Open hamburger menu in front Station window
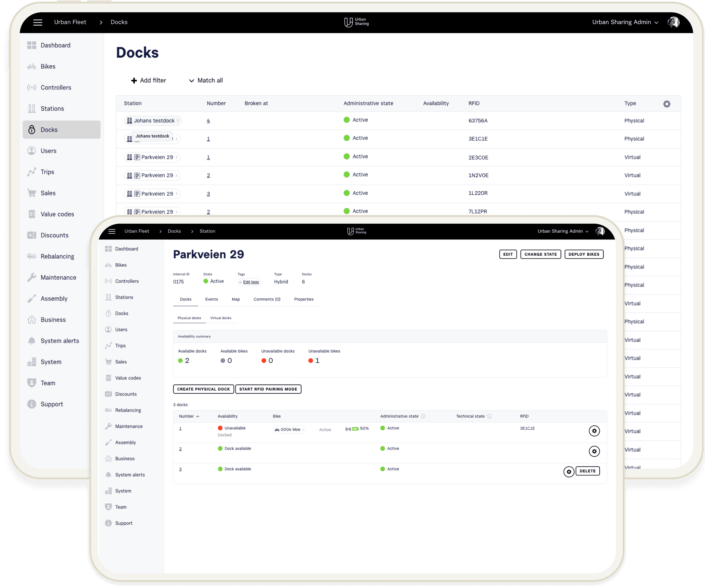 coord(112,231)
